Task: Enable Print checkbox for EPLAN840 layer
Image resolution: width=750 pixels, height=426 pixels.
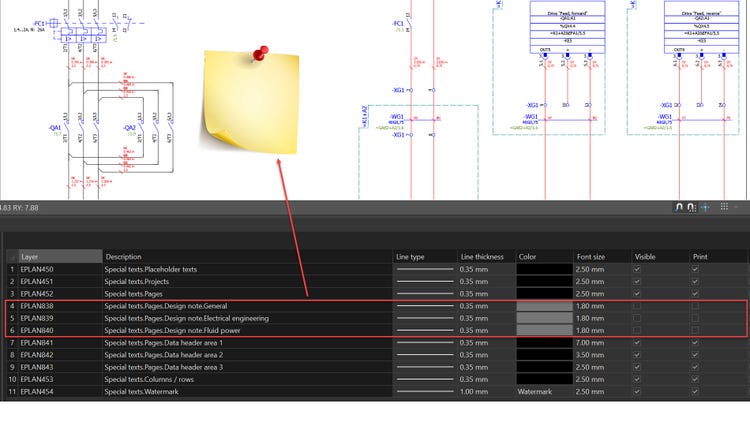Action: (697, 330)
